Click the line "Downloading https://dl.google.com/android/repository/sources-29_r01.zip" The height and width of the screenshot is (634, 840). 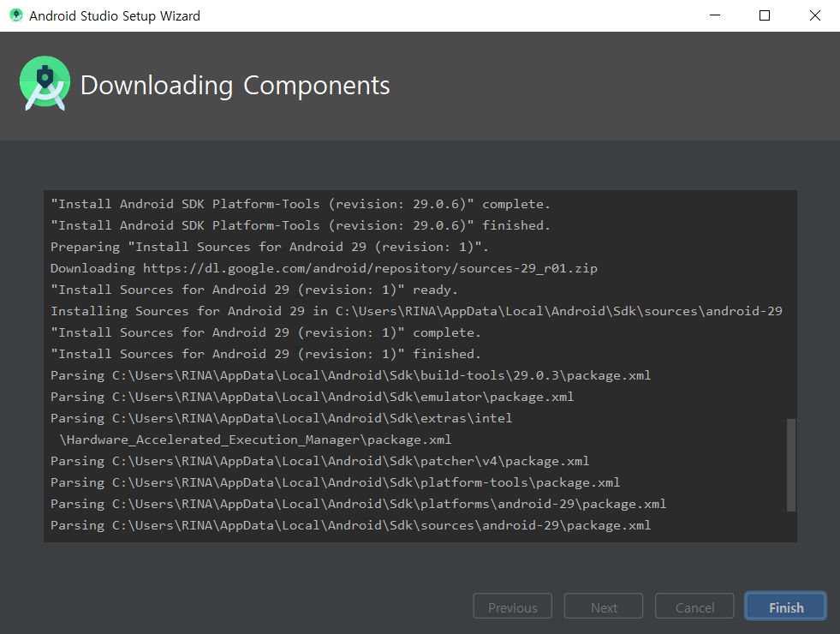click(325, 268)
